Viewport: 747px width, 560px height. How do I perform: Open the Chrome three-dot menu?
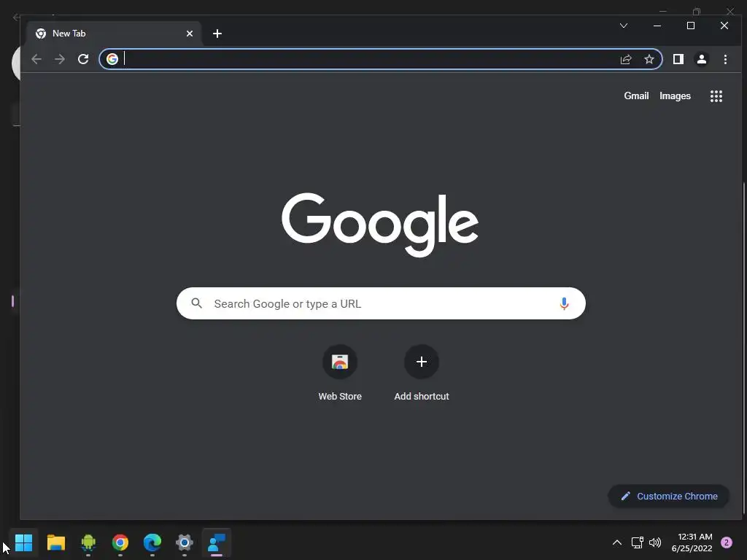pyautogui.click(x=725, y=59)
